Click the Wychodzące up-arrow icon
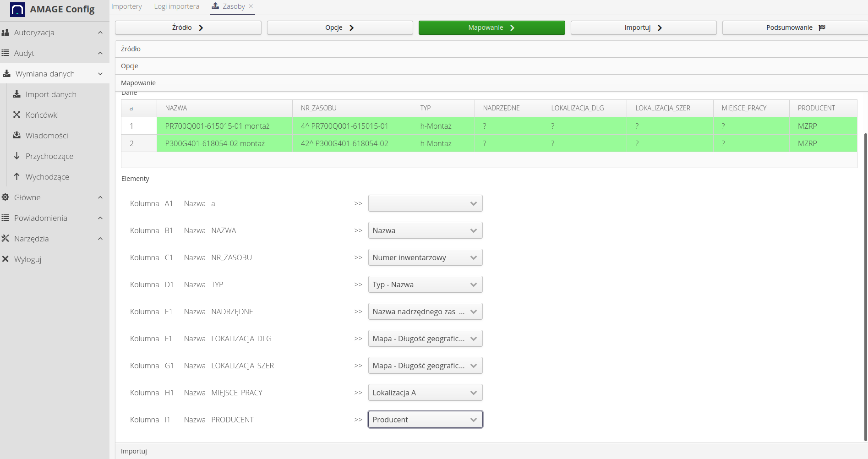The image size is (868, 459). [x=17, y=177]
